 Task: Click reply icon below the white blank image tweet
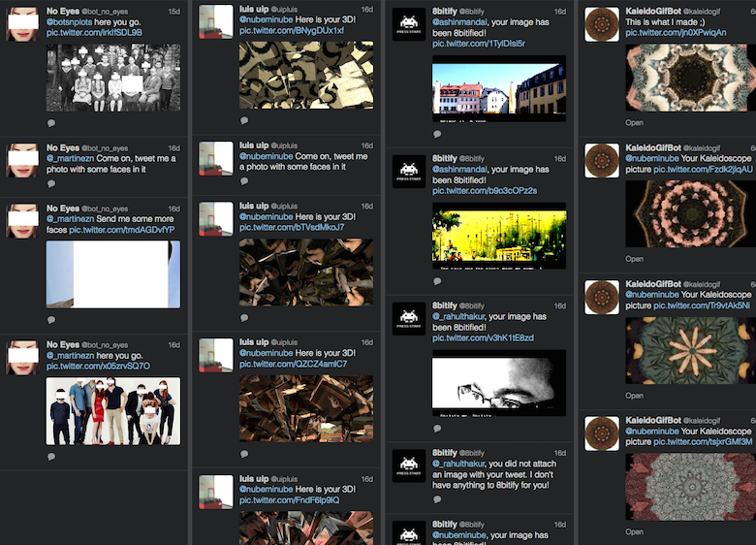tap(51, 319)
